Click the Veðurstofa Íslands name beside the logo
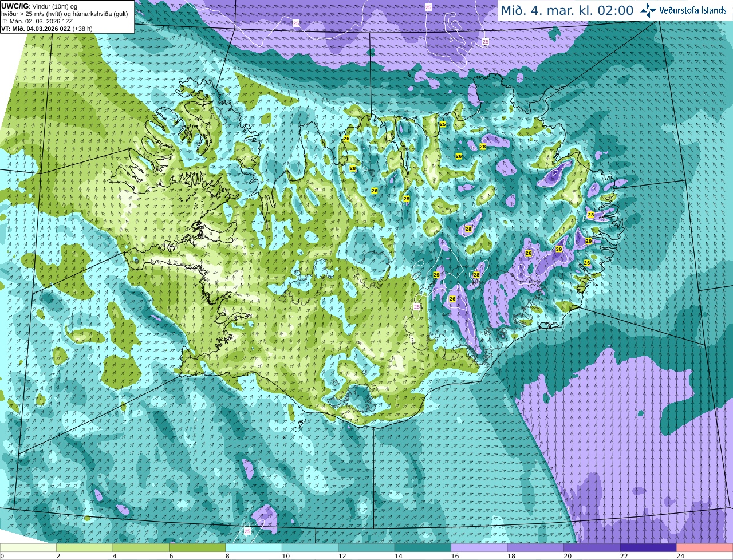The width and height of the screenshot is (733, 560). (692, 10)
